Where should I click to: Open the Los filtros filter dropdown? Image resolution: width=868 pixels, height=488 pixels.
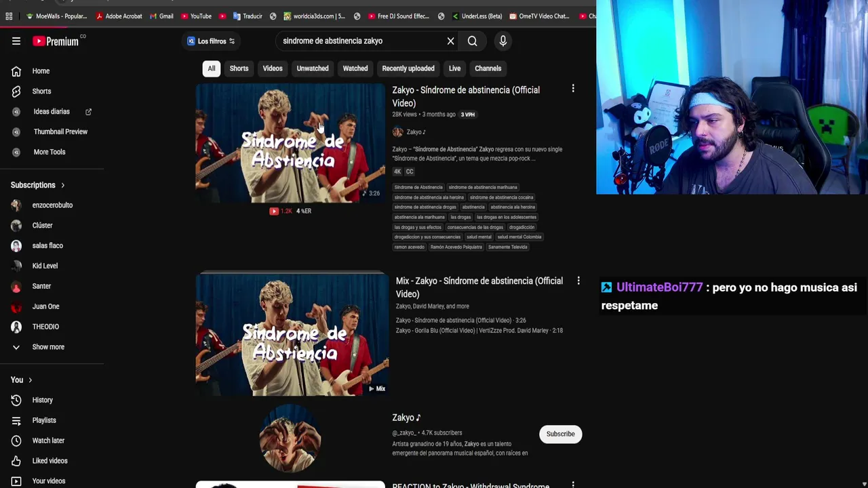point(211,41)
